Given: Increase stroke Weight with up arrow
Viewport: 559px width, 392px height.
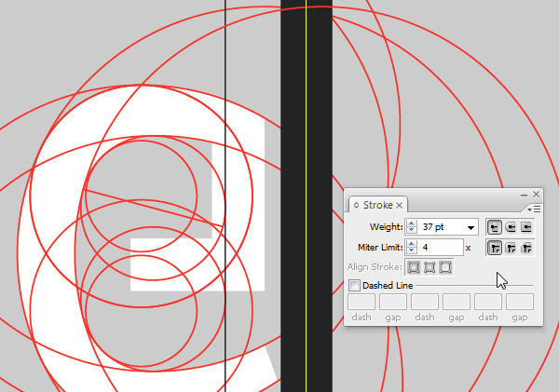Looking at the screenshot, I should click(x=412, y=223).
